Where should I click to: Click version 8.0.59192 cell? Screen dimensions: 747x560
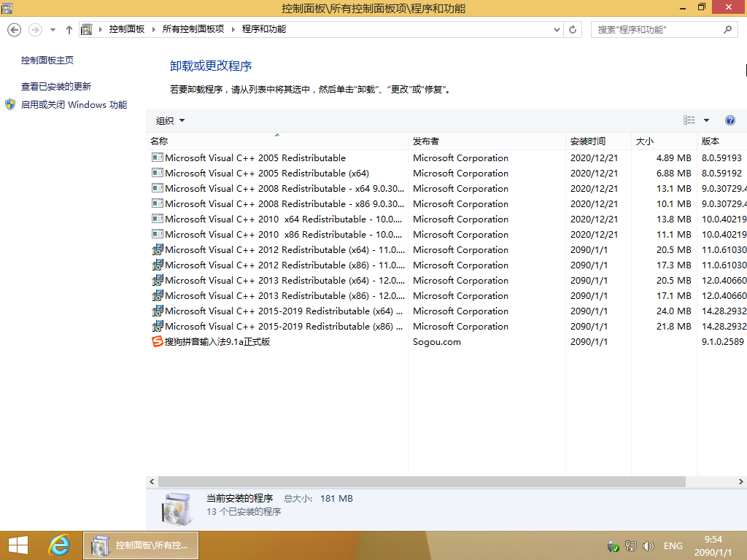pyautogui.click(x=721, y=174)
